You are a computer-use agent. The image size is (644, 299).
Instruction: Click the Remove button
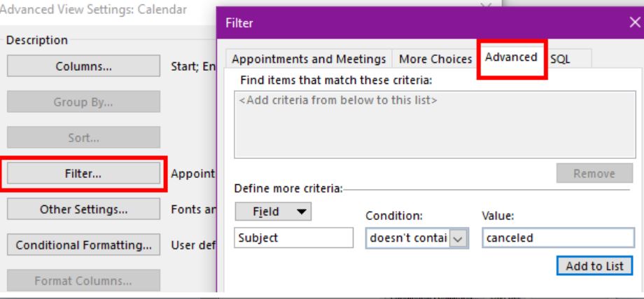(594, 174)
